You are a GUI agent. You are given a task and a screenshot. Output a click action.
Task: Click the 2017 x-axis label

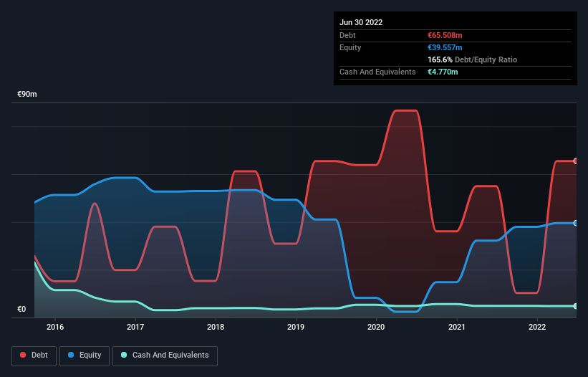(x=135, y=327)
